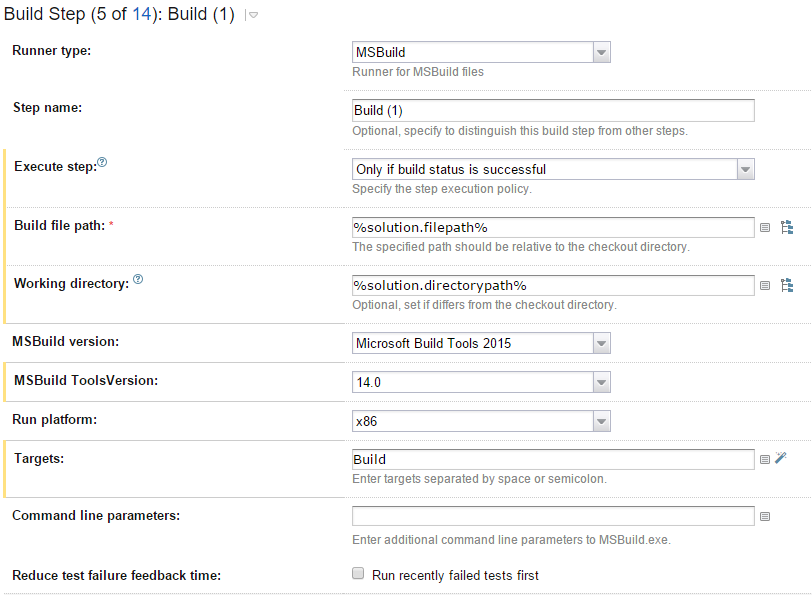Click the Working directory help icon
Viewport: 812px width, 595px height.
(x=138, y=279)
